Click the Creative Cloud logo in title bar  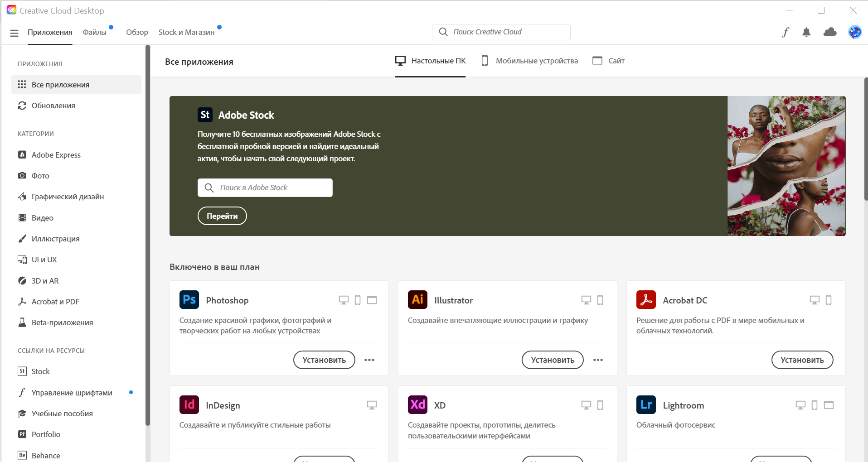point(11,10)
